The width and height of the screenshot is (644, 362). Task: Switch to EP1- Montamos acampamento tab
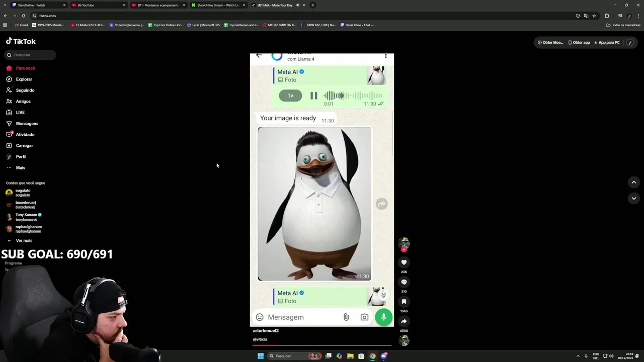click(x=158, y=5)
